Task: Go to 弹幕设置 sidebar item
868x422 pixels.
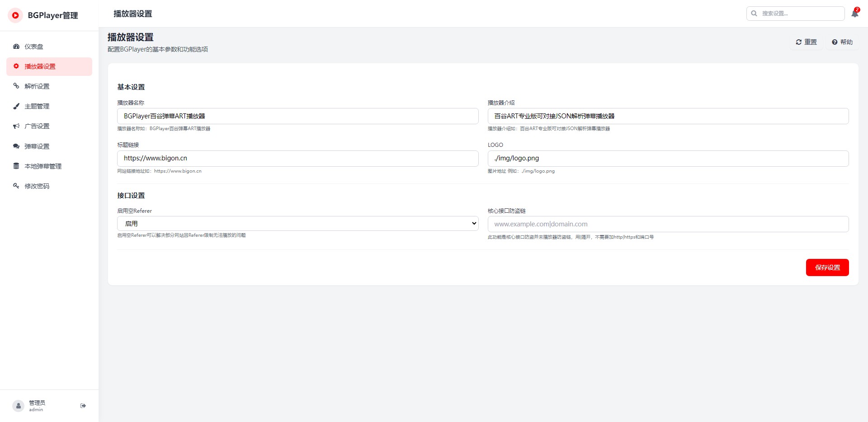Action: click(37, 146)
